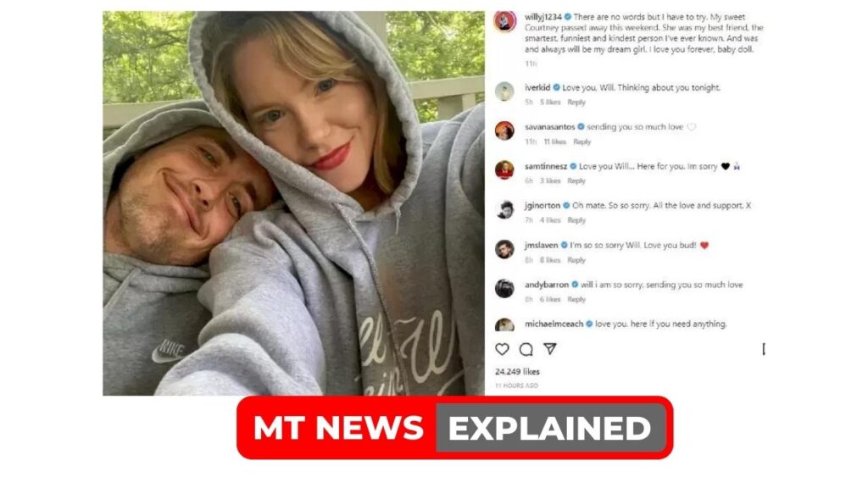Open iverkid's profile picture
This screenshot has height=488, width=868.
pyautogui.click(x=504, y=91)
